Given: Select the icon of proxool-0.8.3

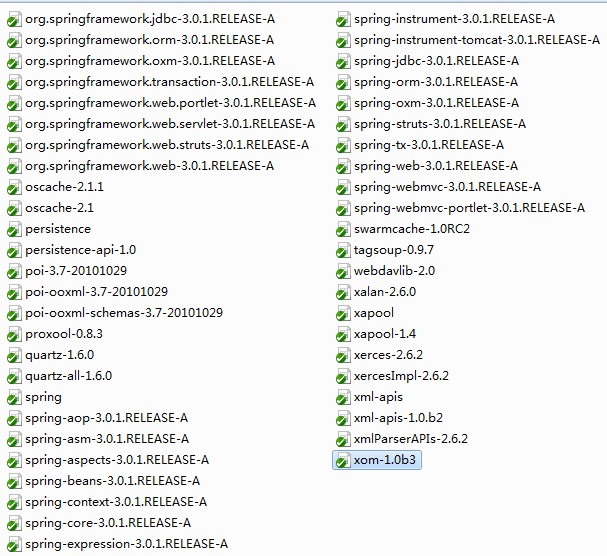Looking at the screenshot, I should (x=14, y=334).
